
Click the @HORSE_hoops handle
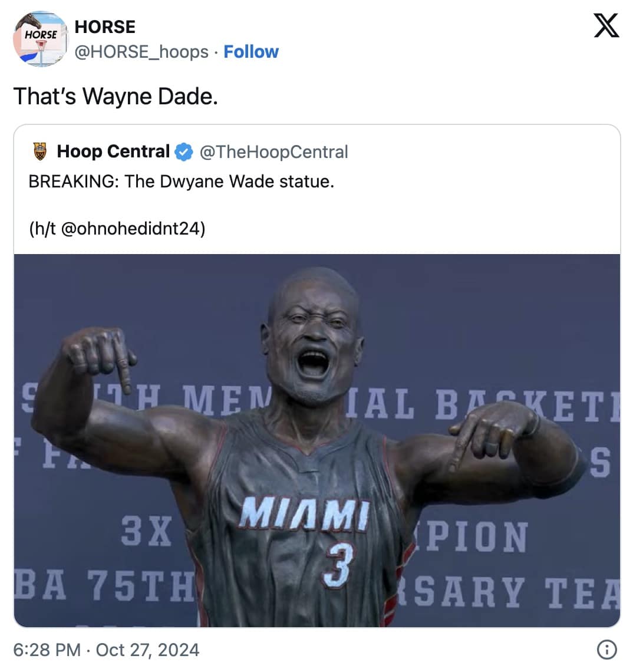pyautogui.click(x=141, y=52)
